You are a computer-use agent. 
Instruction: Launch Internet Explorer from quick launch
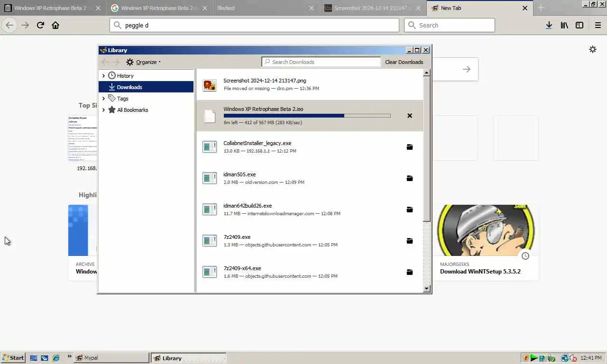point(55,358)
